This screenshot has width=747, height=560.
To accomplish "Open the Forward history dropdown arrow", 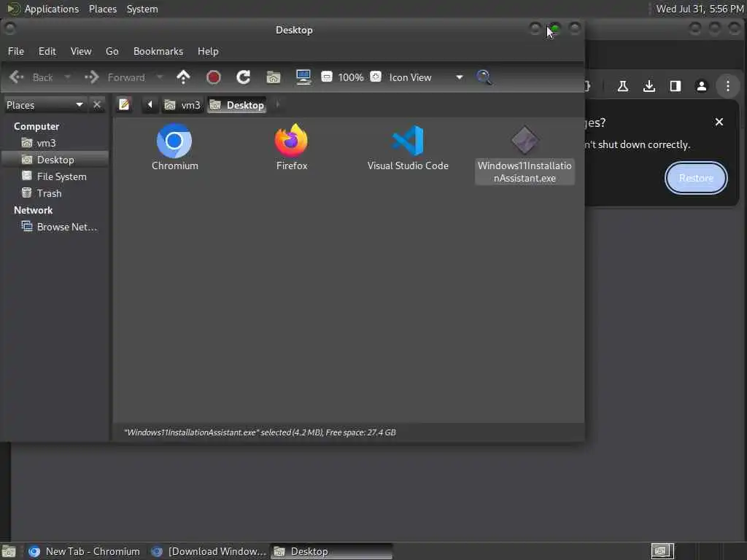I will (x=160, y=77).
